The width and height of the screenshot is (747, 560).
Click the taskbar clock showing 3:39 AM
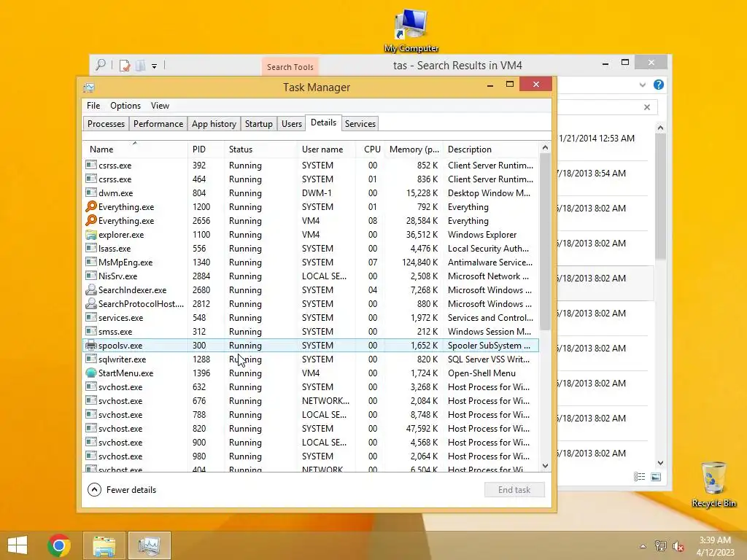point(715,546)
